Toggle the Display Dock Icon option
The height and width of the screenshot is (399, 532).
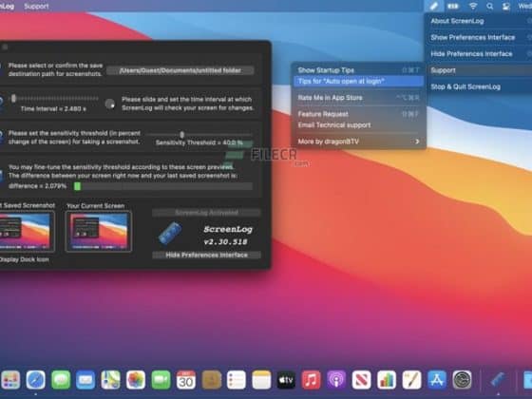(24, 259)
